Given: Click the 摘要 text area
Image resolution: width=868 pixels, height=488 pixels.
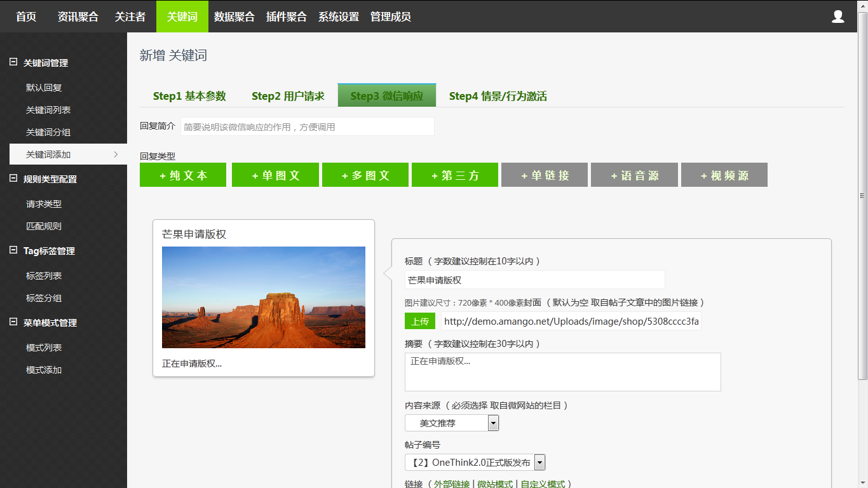Looking at the screenshot, I should pos(562,372).
